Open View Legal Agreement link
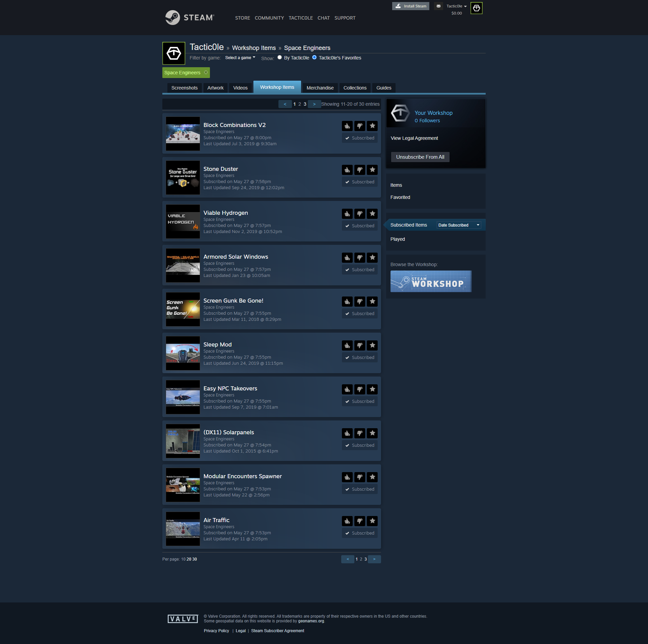 click(414, 138)
